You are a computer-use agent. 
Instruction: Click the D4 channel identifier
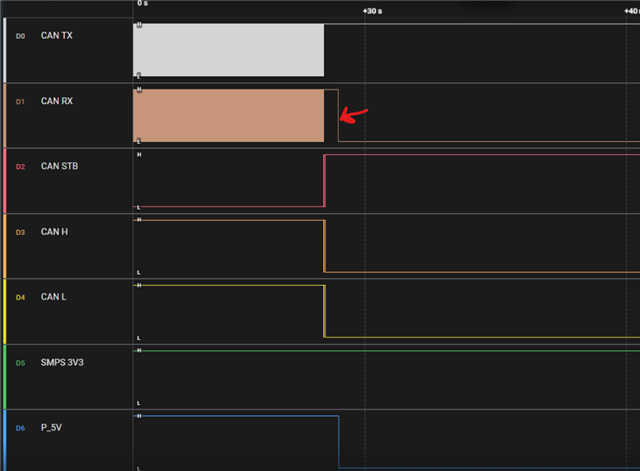coord(20,298)
